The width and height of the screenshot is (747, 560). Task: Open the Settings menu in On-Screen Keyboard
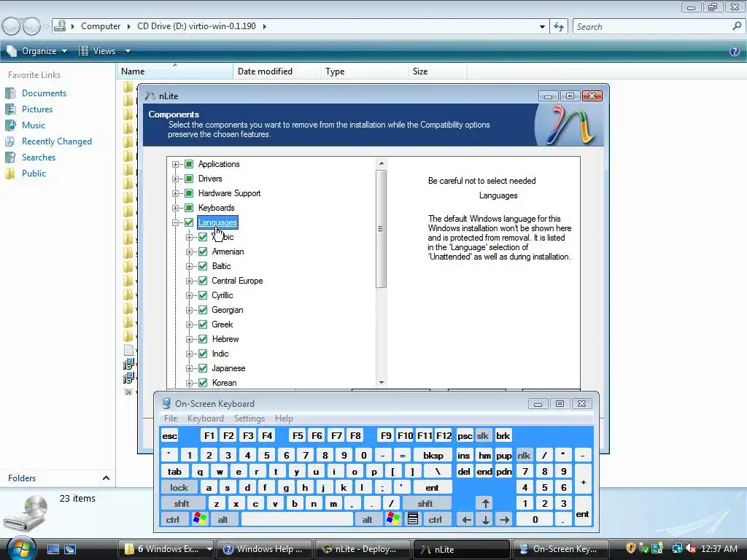tap(249, 418)
